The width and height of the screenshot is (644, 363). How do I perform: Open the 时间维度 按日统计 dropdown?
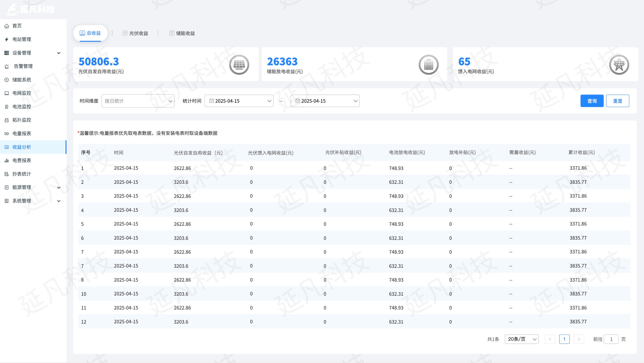click(138, 101)
